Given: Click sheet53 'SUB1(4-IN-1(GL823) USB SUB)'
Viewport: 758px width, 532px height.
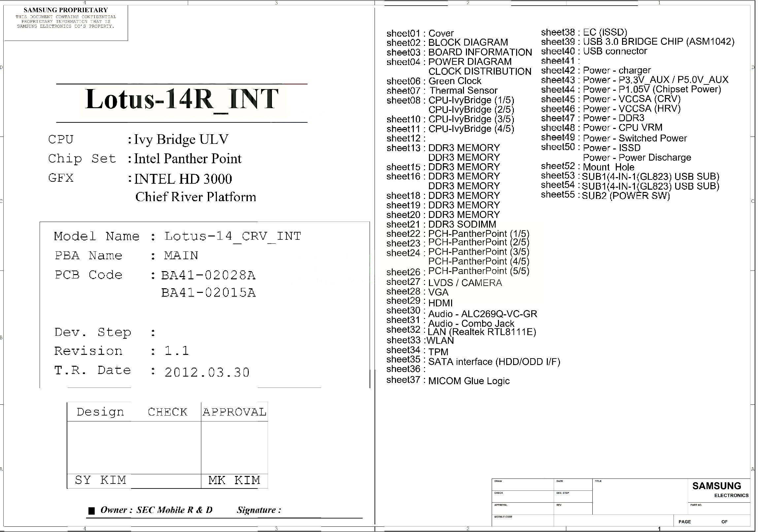Looking at the screenshot, I should click(x=650, y=176).
